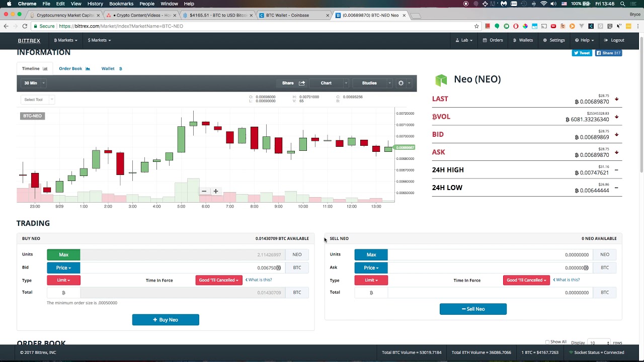Image resolution: width=644 pixels, height=362 pixels.
Task: Click the Share export icon on chart
Action: click(302, 83)
